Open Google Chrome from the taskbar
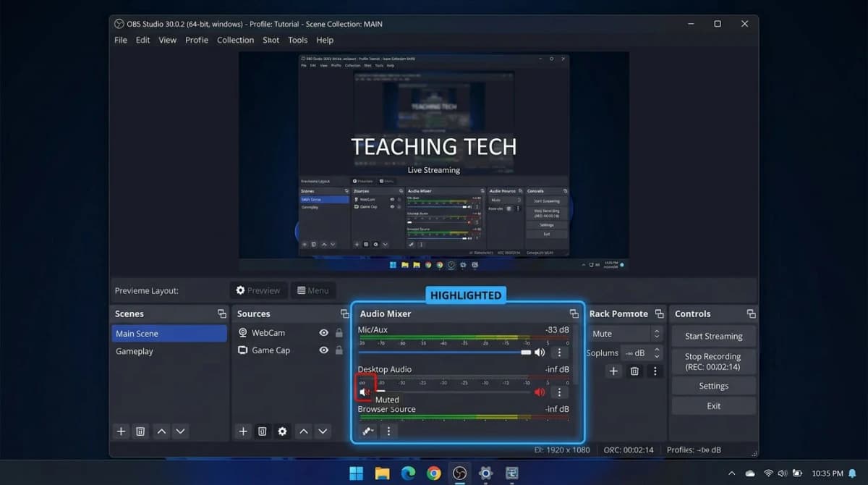Viewport: 868px width, 485px height. point(433,473)
